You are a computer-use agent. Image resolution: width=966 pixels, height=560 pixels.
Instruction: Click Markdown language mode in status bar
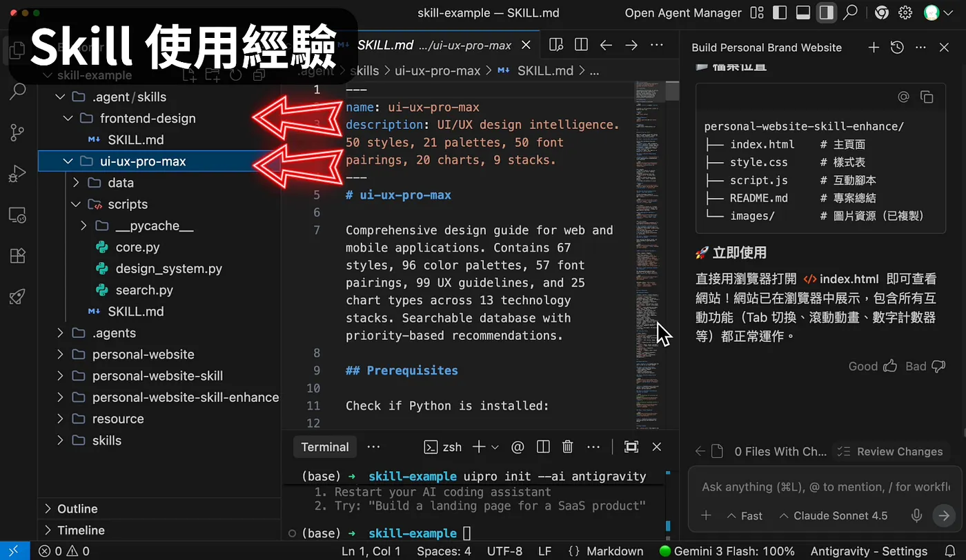614,551
